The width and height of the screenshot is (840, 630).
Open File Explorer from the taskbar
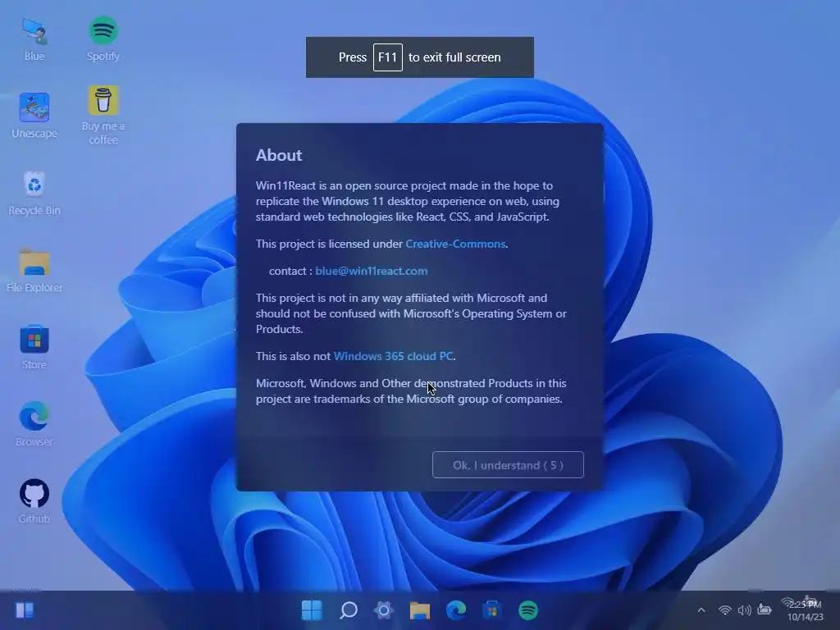[419, 610]
